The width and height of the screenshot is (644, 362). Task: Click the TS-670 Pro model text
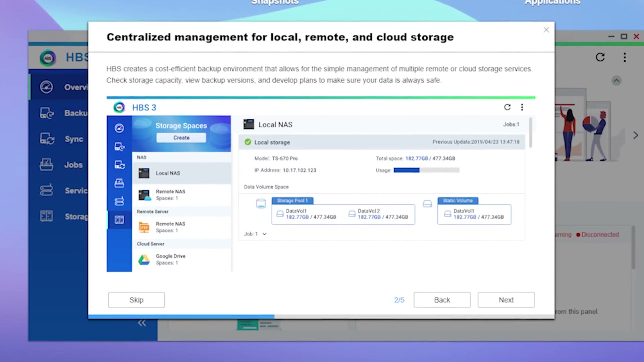coord(285,159)
